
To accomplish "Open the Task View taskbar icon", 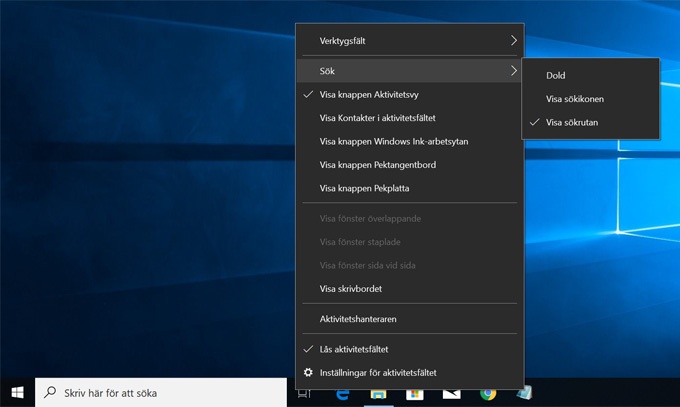I will point(305,394).
